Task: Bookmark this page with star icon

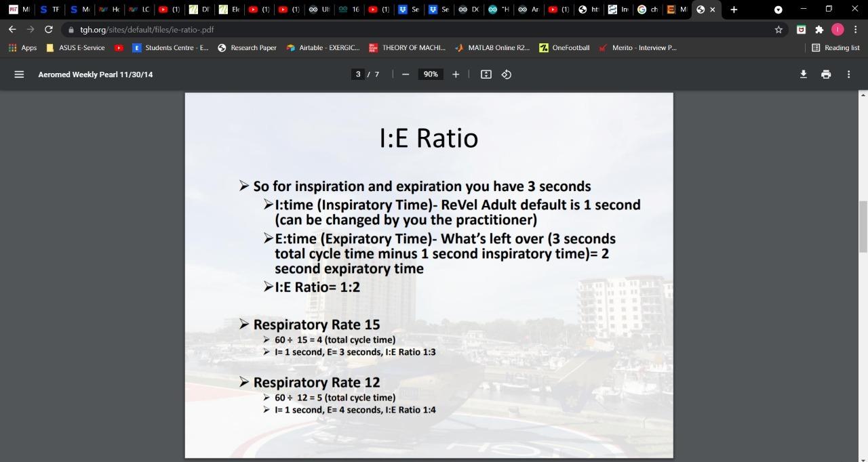Action: pyautogui.click(x=778, y=30)
